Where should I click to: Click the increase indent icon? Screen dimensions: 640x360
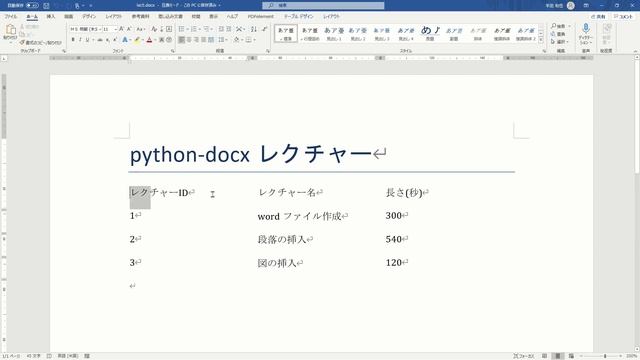coord(229,29)
